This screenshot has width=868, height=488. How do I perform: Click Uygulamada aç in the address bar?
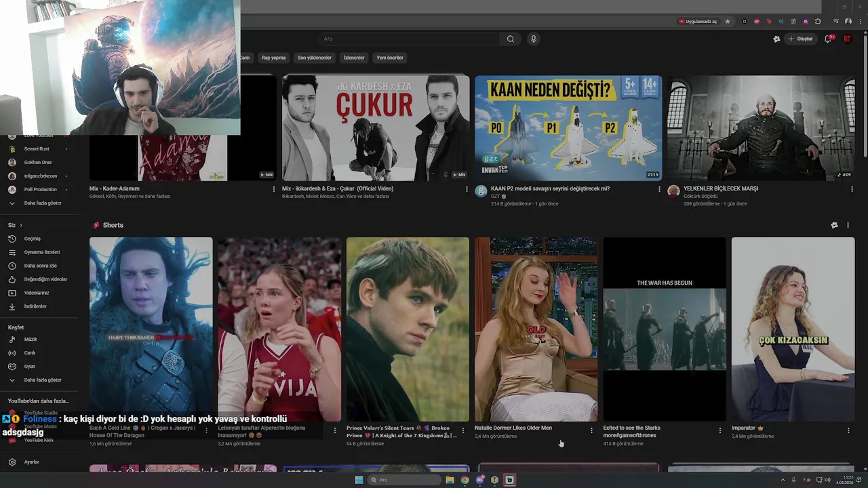point(697,21)
